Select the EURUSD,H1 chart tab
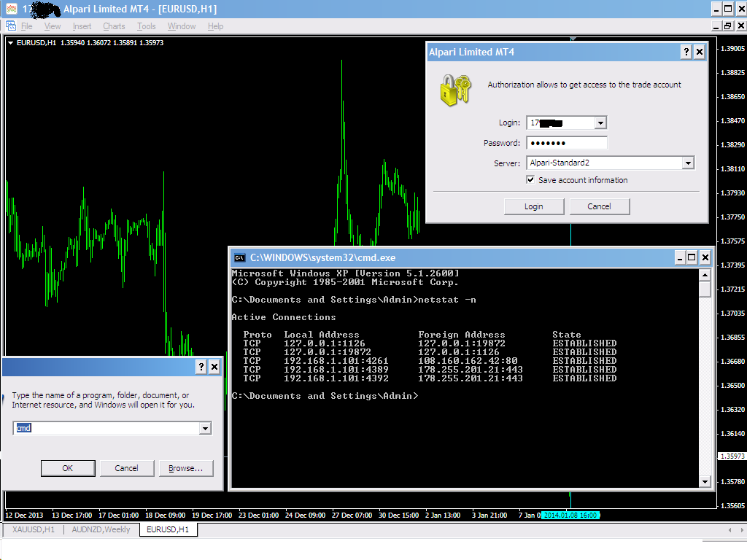747x560 pixels. coord(168,529)
